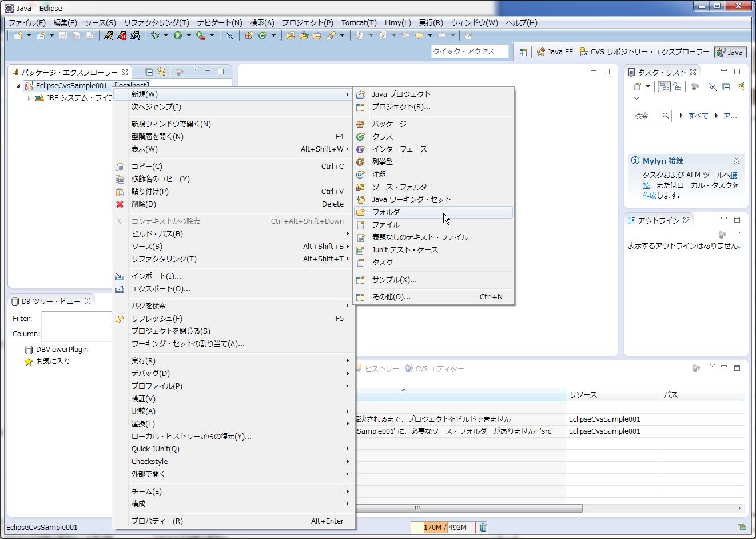Select Java プロジェクト in the New submenu
Image resolution: width=756 pixels, height=539 pixels.
433,94
